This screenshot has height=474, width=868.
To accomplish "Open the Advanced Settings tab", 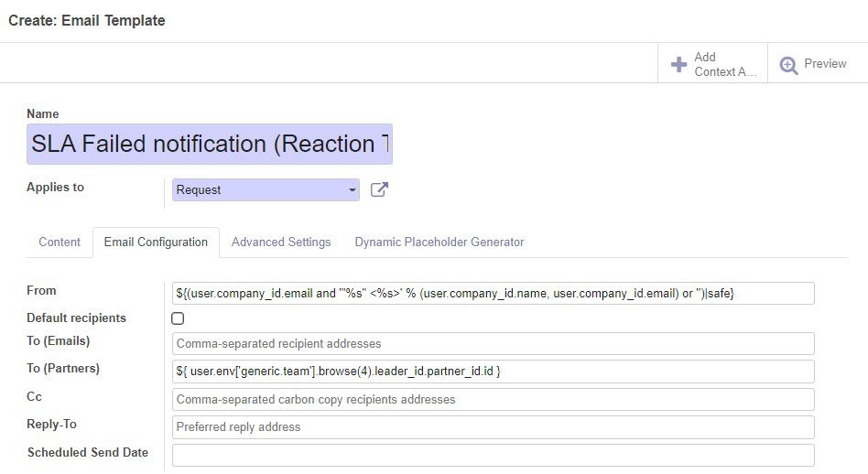I will coord(281,242).
